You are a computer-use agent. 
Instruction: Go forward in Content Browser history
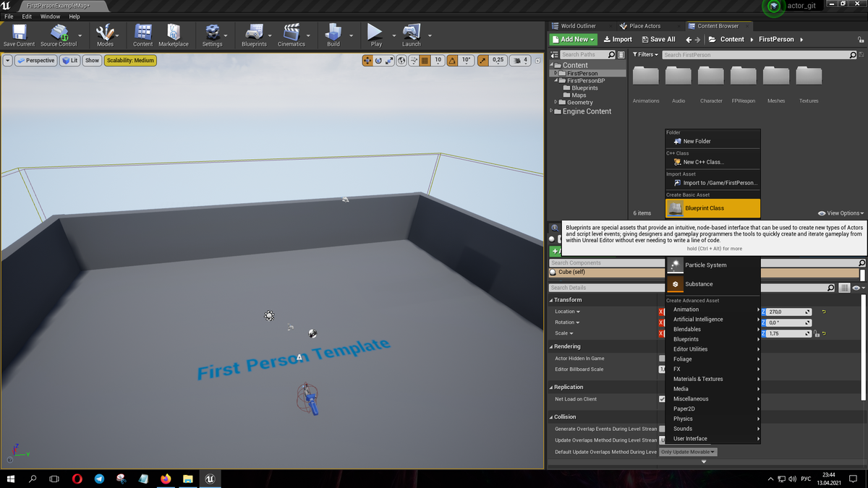pos(698,40)
